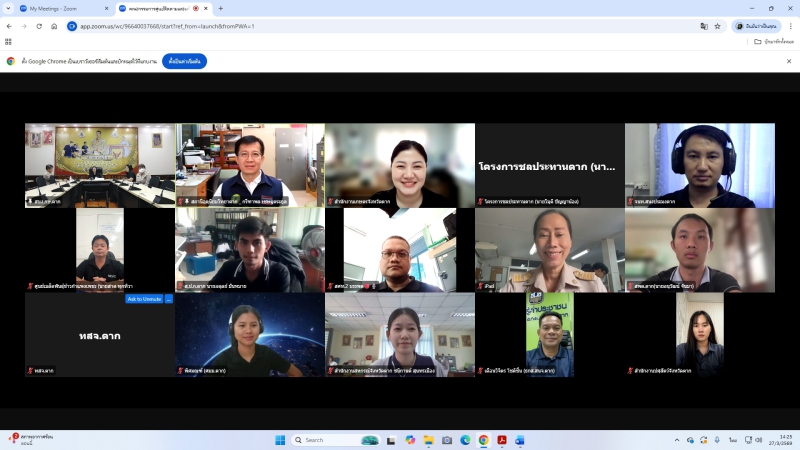Go back to the previous page

9,26
